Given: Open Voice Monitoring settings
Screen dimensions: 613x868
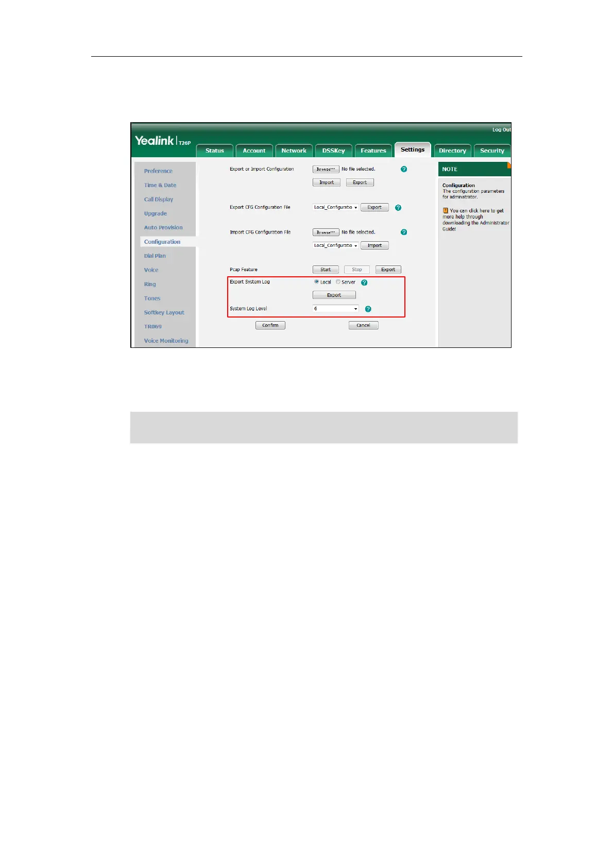Looking at the screenshot, I should (x=166, y=341).
